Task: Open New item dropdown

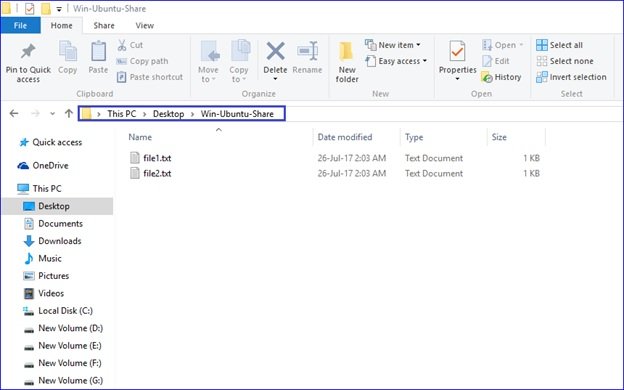Action: pos(393,45)
